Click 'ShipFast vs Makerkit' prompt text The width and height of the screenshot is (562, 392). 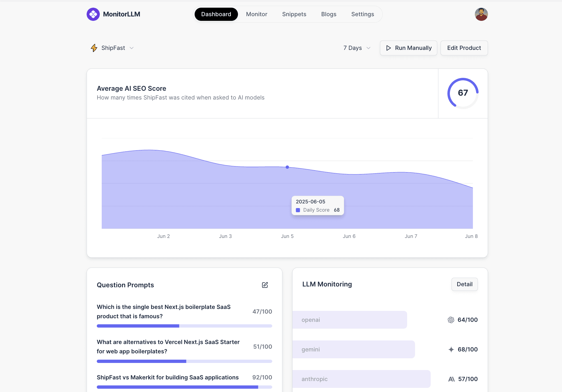point(168,377)
